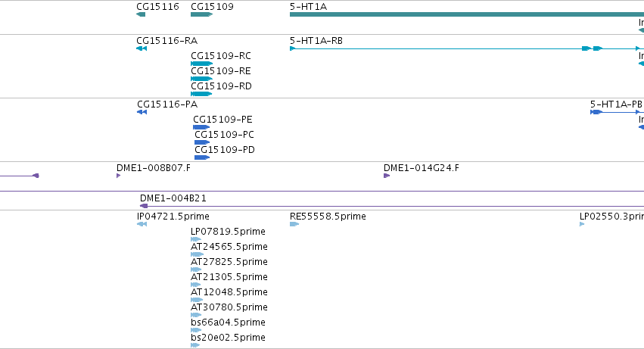This screenshot has height=349, width=644.
Task: Click the CG15116-RA transcript arrow glyph
Action: tap(142, 48)
